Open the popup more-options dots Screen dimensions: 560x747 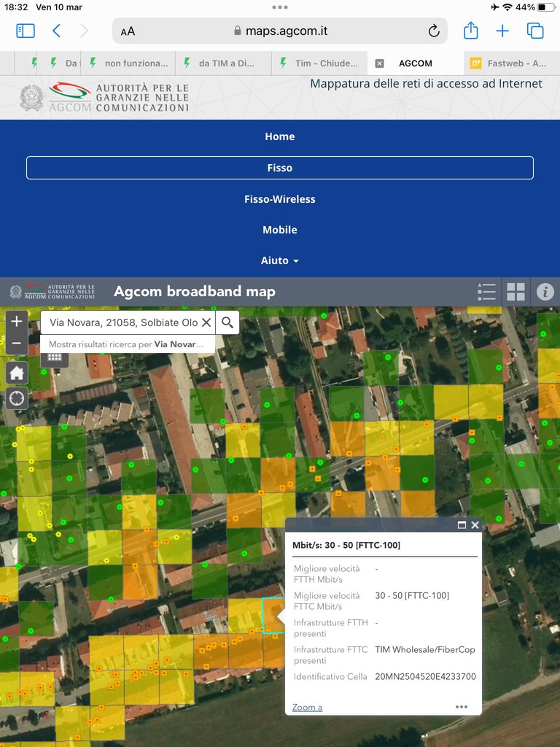click(x=461, y=706)
